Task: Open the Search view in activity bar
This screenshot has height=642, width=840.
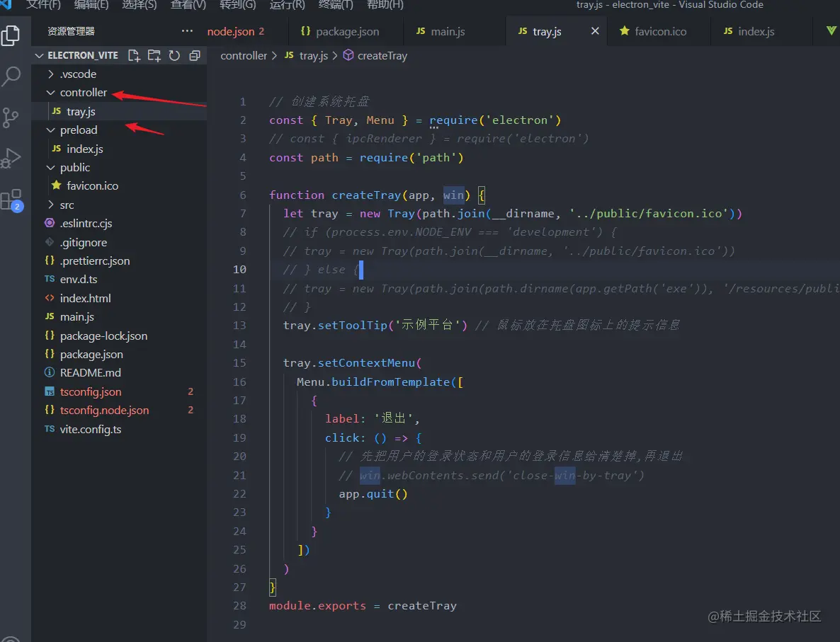Action: coord(11,76)
